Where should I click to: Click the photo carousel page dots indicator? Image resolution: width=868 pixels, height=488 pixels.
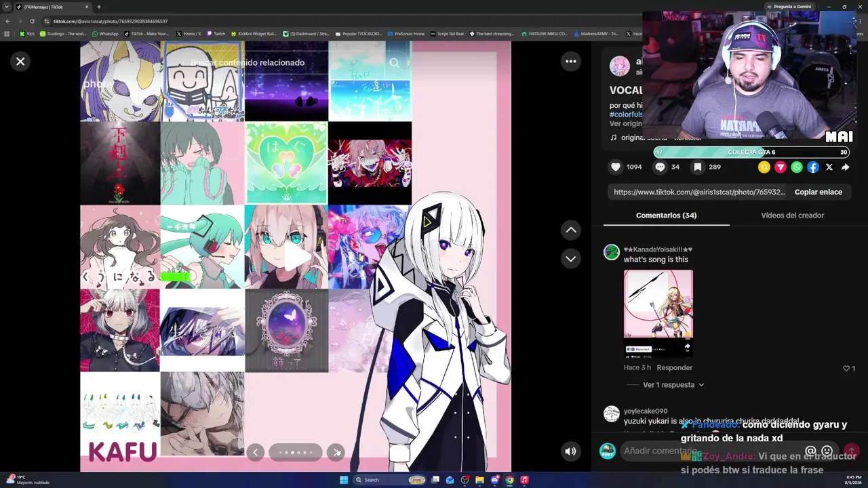pos(296,452)
